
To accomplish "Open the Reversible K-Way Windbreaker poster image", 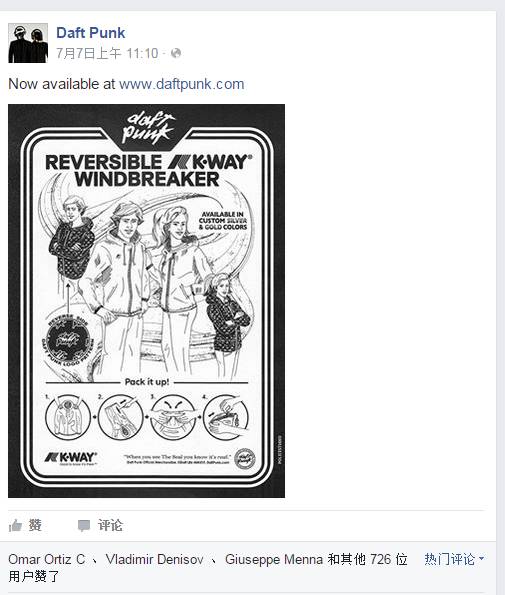I will pos(146,301).
